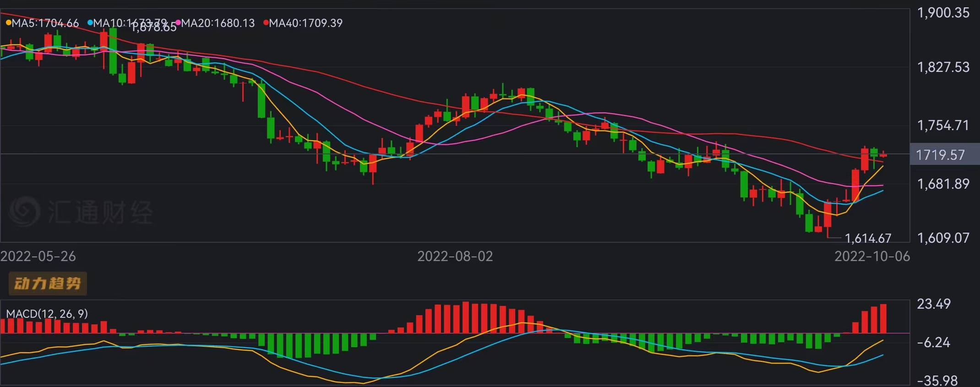This screenshot has height=387, width=980.
Task: Select the MA40:1709.39 legend text
Action: 305,23
